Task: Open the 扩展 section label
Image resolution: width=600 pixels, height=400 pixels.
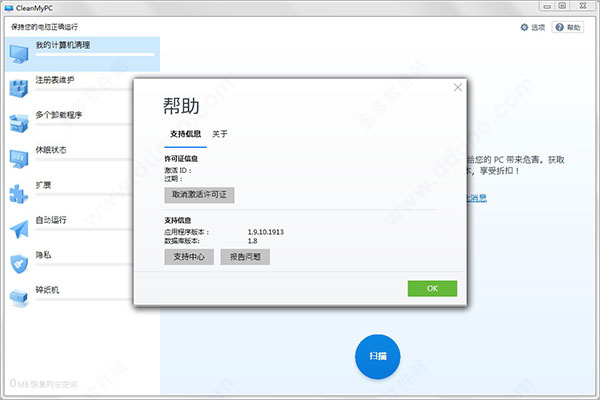Action: [43, 185]
